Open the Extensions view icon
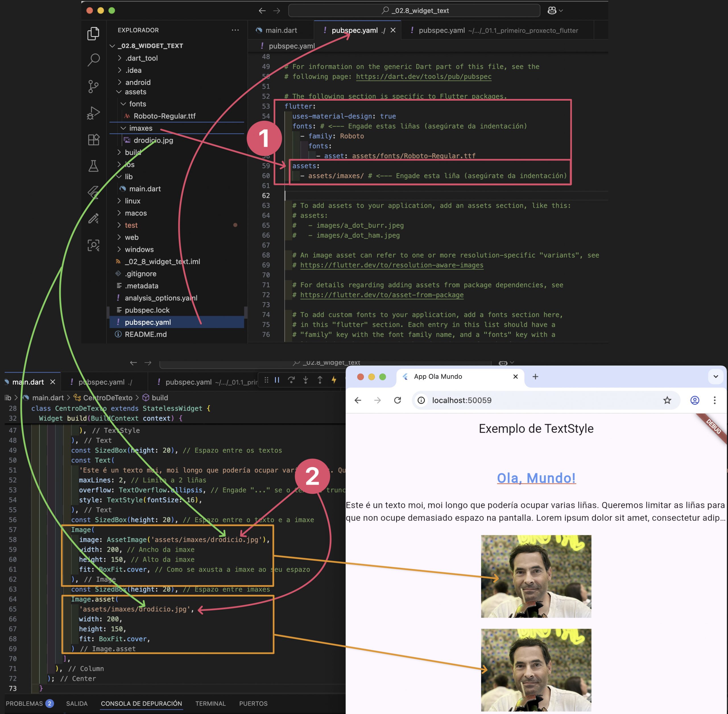 (x=94, y=140)
